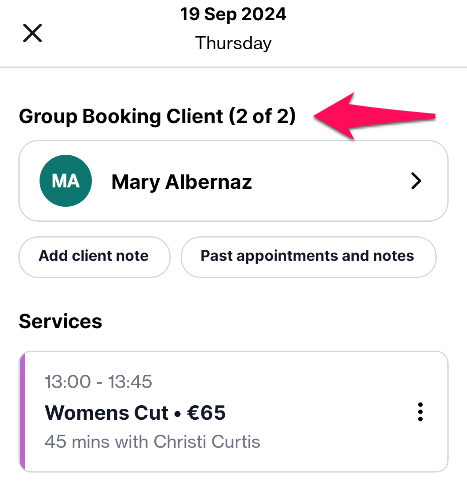Viewport: 467px width, 495px height.
Task: Add client note
Action: point(94,256)
